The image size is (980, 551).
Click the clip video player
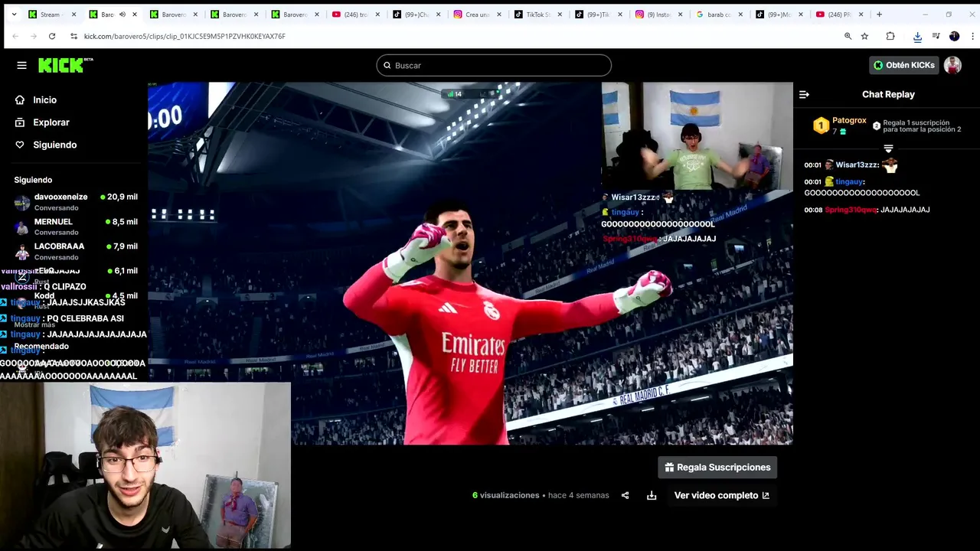pyautogui.click(x=470, y=263)
